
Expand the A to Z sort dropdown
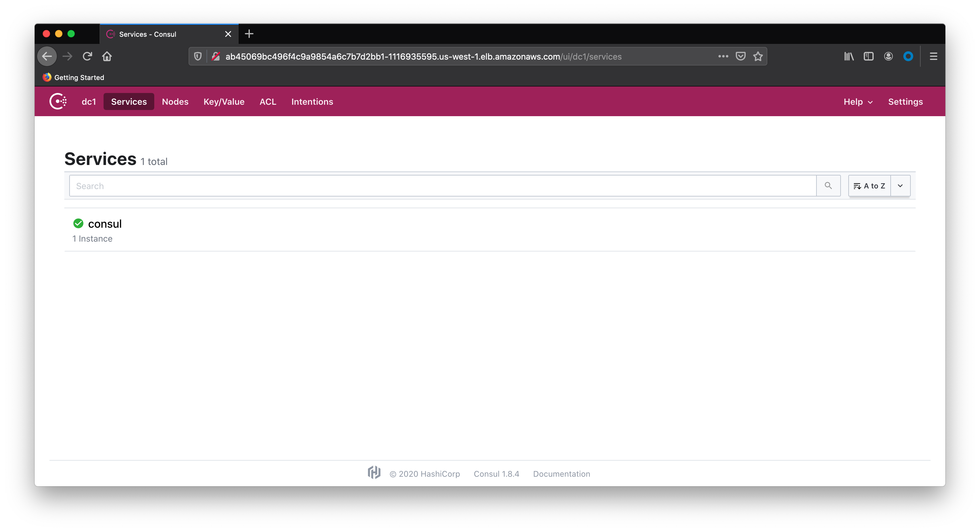coord(900,186)
